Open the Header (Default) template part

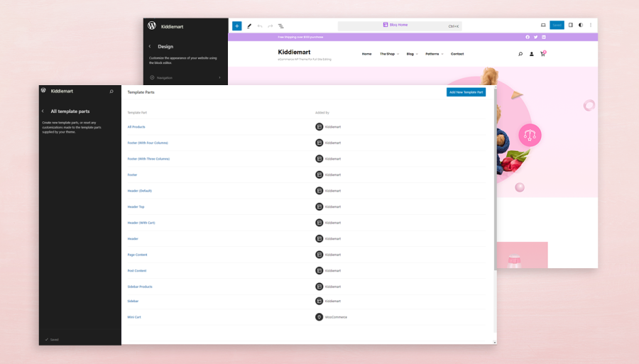tap(139, 191)
